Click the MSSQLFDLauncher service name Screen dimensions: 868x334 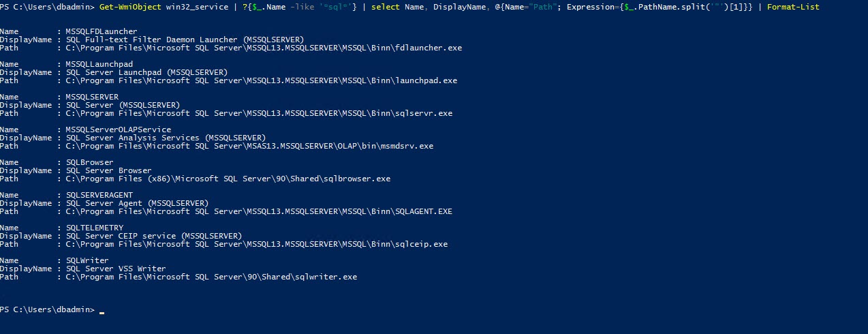[x=102, y=31]
